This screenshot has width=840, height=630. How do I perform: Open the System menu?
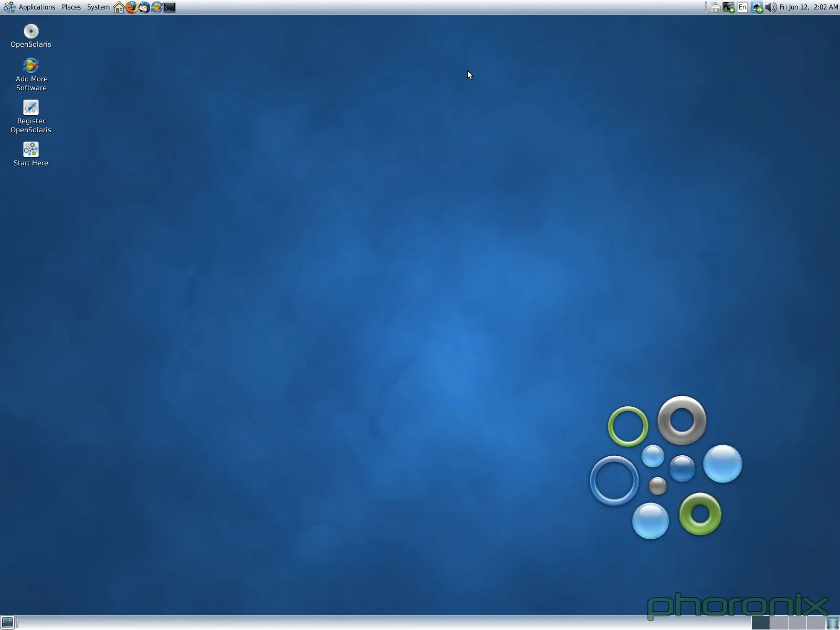click(98, 7)
